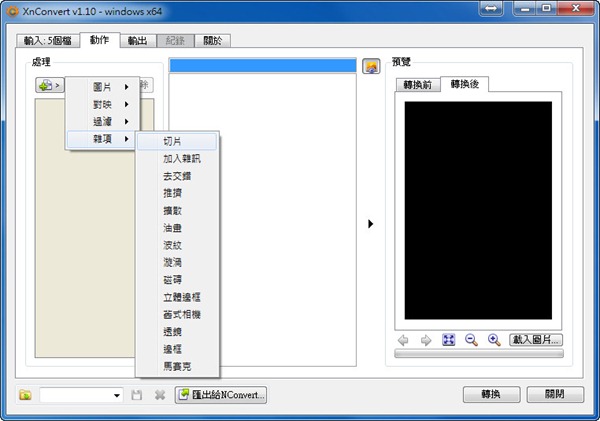Switch to the 輸入: 5個檔 tab
This screenshot has height=421, width=600.
pos(48,41)
